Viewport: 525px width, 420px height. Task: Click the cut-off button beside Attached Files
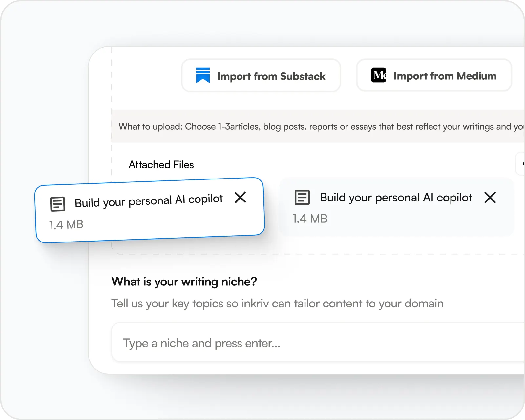click(521, 164)
